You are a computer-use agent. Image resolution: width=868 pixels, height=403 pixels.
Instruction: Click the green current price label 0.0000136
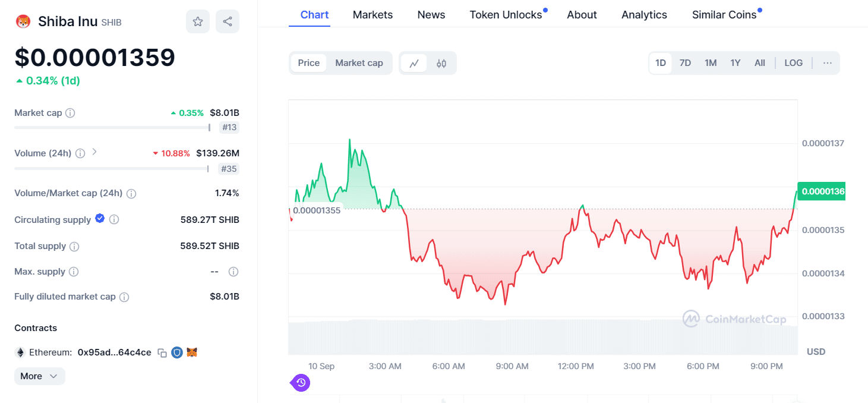pos(822,191)
